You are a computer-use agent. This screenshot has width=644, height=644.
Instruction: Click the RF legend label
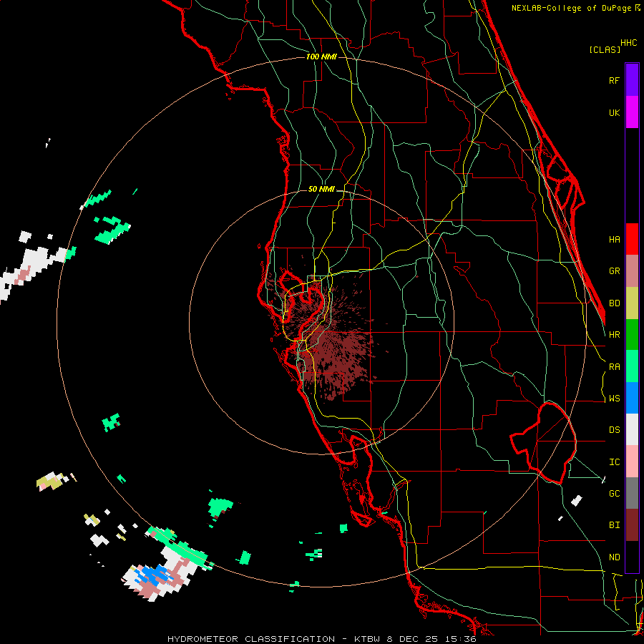(x=614, y=80)
